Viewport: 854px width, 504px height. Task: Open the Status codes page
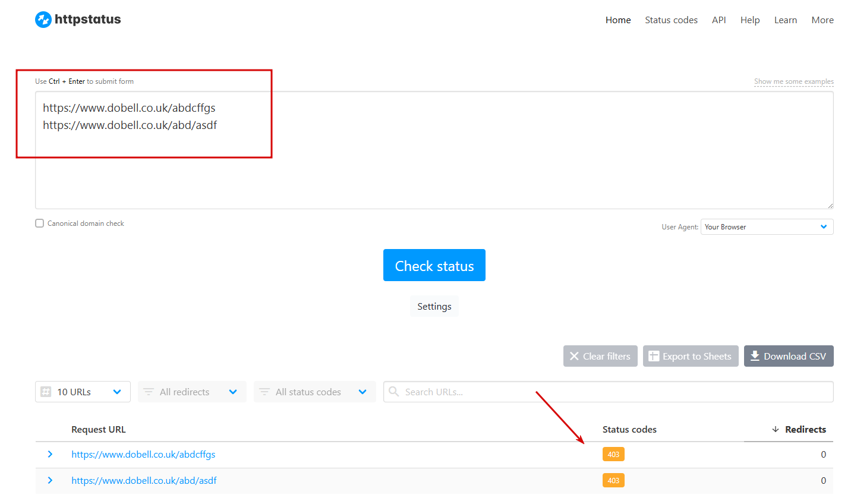point(671,20)
